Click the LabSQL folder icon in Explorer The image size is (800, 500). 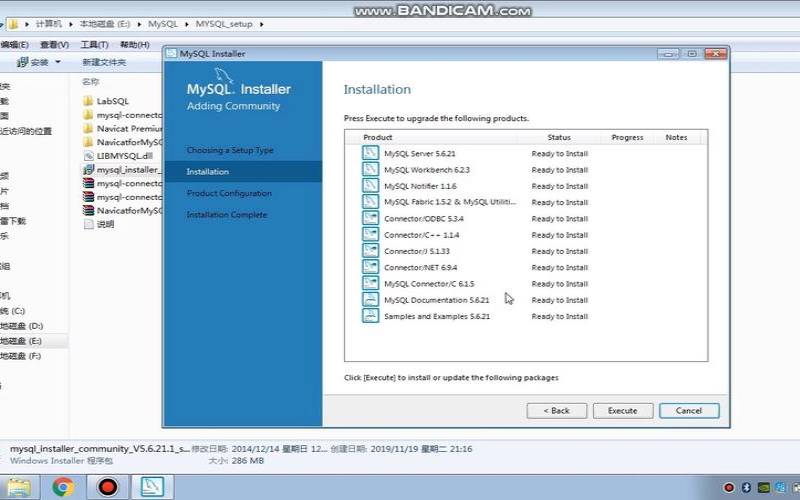pos(88,101)
